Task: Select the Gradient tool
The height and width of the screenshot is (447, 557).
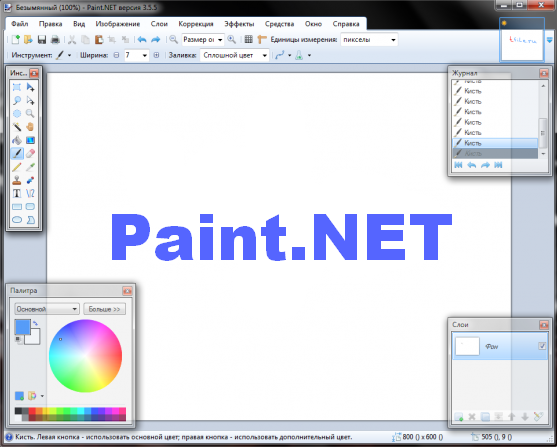Action: [x=31, y=140]
